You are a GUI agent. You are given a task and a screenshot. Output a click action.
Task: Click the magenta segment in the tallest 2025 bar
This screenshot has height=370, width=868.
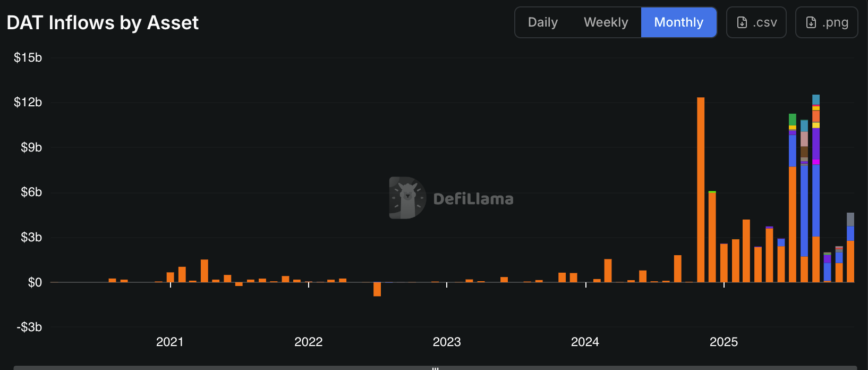[x=816, y=162]
